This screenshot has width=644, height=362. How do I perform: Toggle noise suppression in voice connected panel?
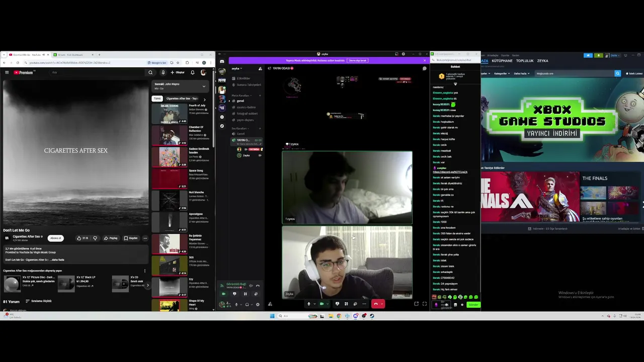pos(251,286)
